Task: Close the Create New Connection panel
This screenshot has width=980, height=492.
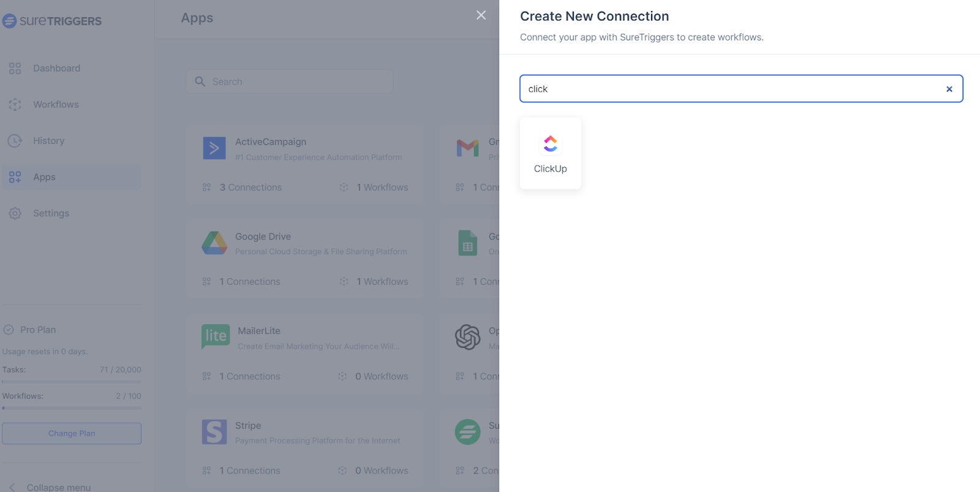Action: pos(481,15)
